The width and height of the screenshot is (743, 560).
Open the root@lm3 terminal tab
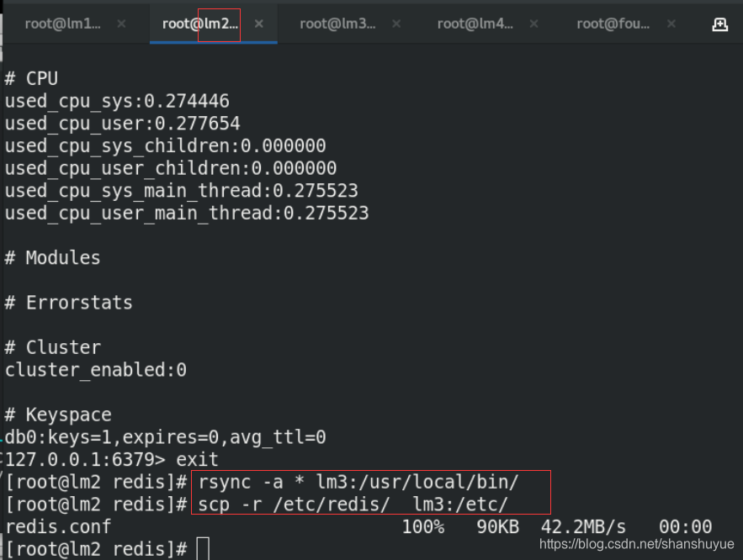(x=337, y=24)
